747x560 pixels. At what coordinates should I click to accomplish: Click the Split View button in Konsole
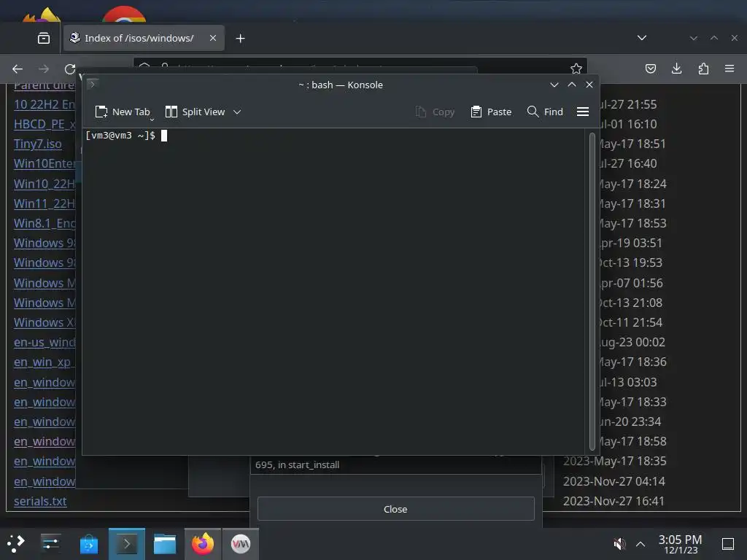pos(195,112)
